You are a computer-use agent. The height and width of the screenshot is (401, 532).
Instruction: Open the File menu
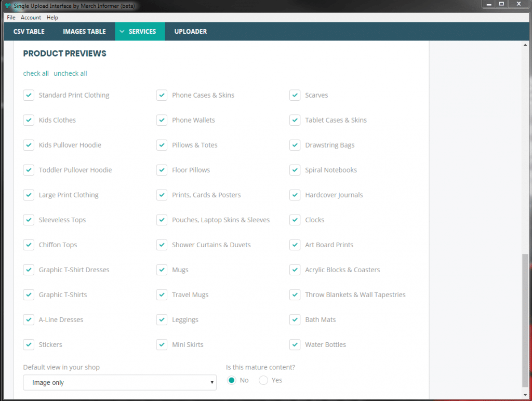tap(11, 17)
